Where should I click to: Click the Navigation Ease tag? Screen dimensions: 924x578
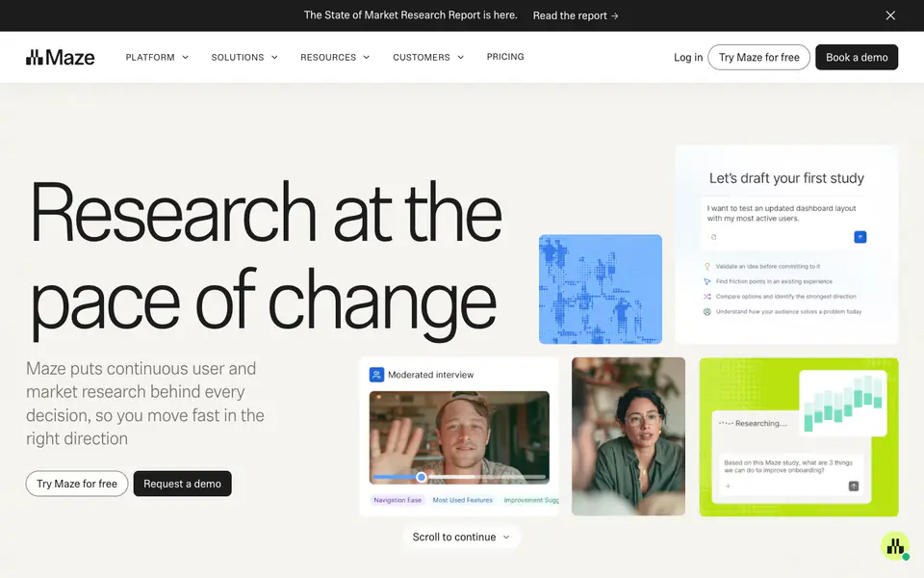point(398,500)
